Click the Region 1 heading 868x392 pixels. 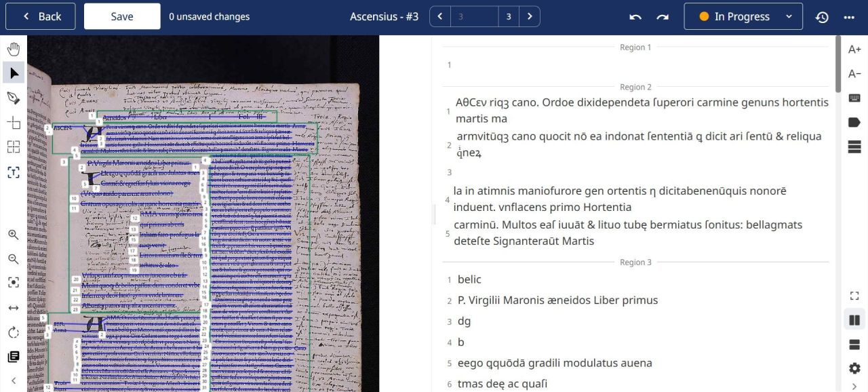635,47
